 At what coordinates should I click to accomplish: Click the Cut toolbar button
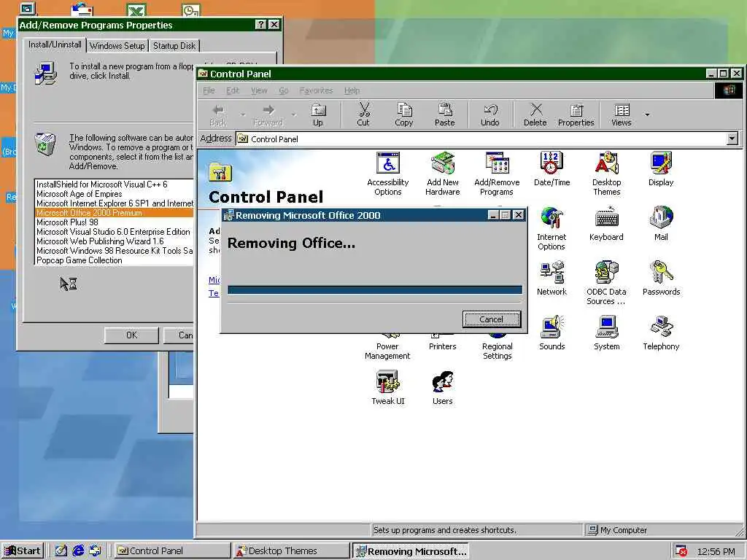pyautogui.click(x=363, y=114)
